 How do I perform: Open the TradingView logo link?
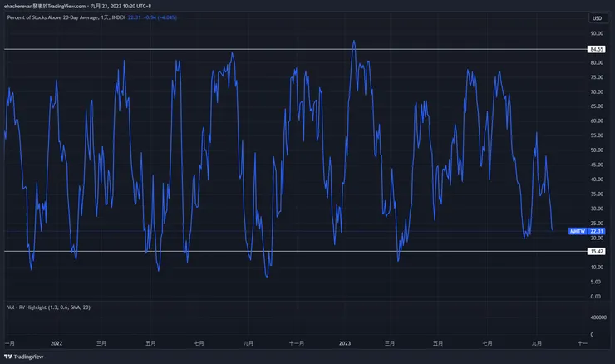click(x=24, y=357)
